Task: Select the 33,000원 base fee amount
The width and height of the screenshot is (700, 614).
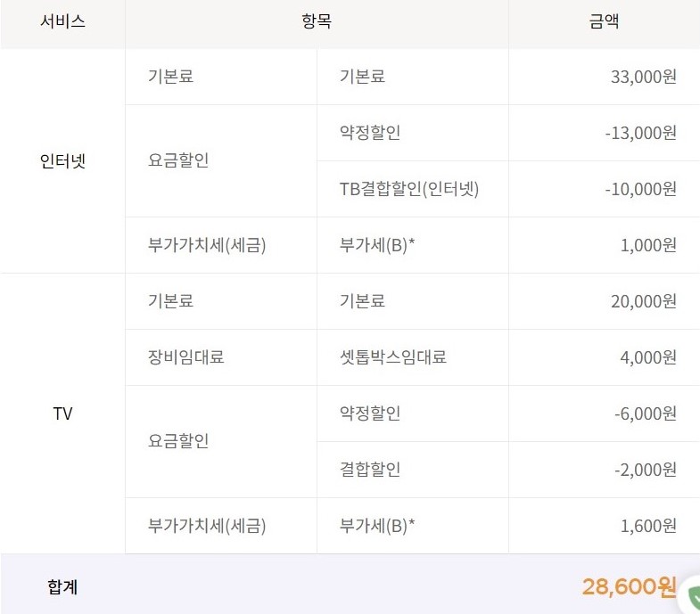Action: [643, 77]
